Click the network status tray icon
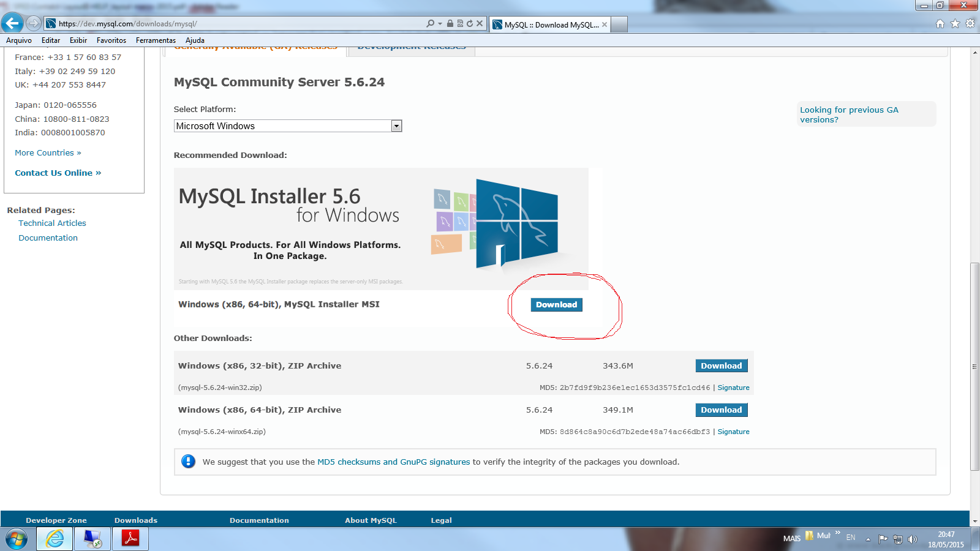The height and width of the screenshot is (551, 980). tap(898, 539)
